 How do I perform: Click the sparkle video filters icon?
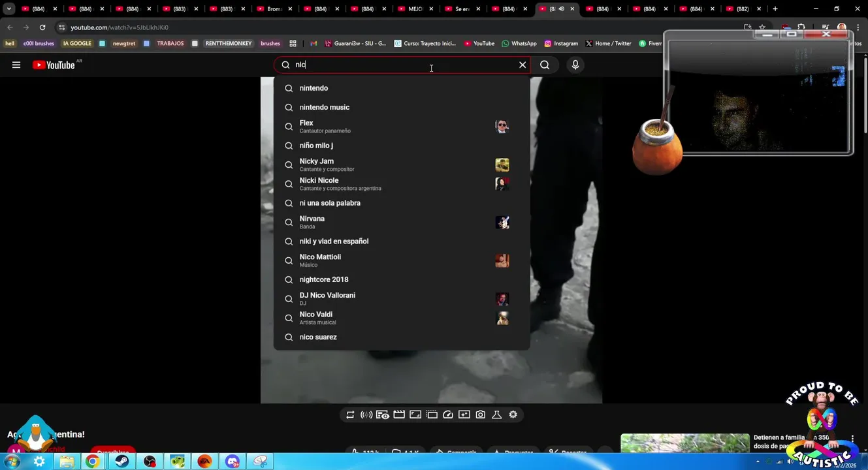464,415
